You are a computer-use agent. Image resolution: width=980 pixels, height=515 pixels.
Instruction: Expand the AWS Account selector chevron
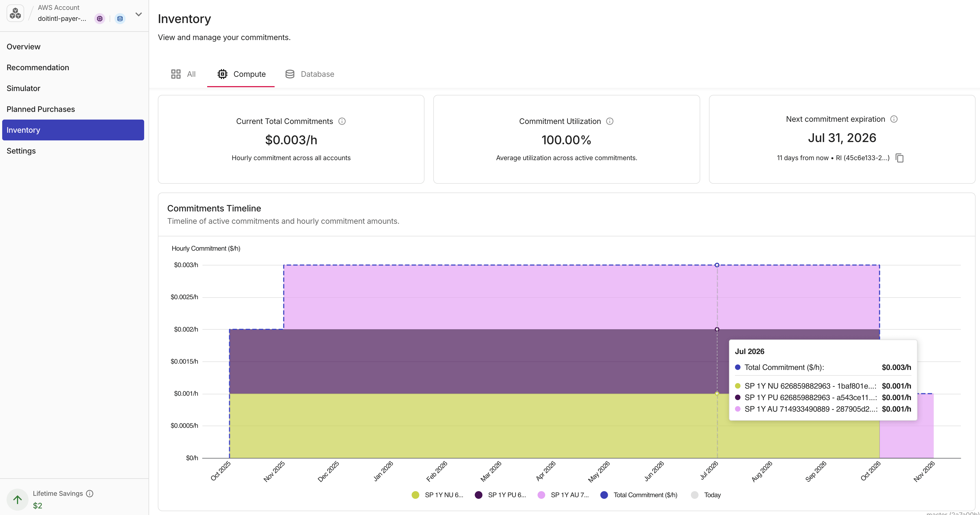tap(138, 15)
